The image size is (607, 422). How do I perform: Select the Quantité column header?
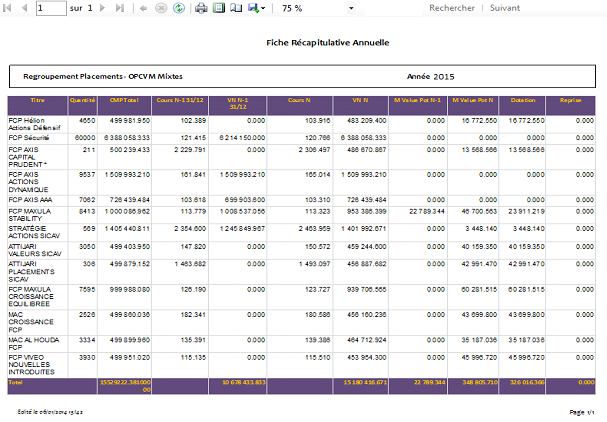[82, 105]
